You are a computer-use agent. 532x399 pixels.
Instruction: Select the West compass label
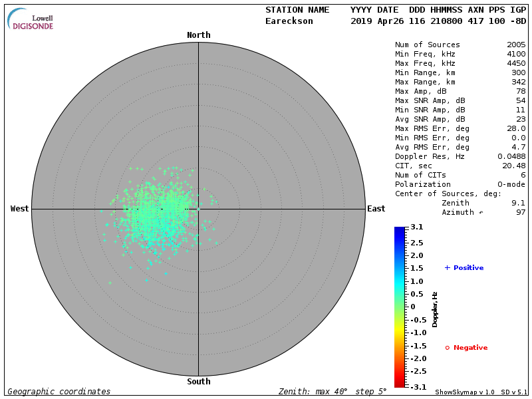tap(20, 209)
